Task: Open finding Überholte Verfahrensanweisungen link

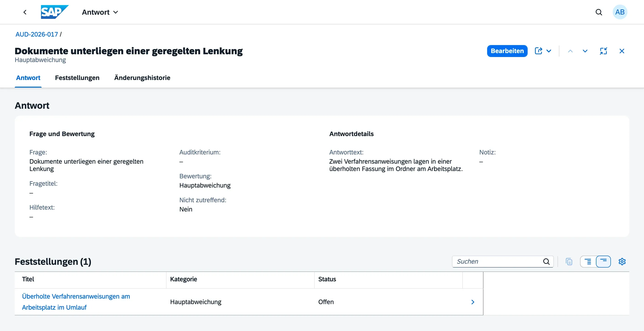Action: coord(76,302)
